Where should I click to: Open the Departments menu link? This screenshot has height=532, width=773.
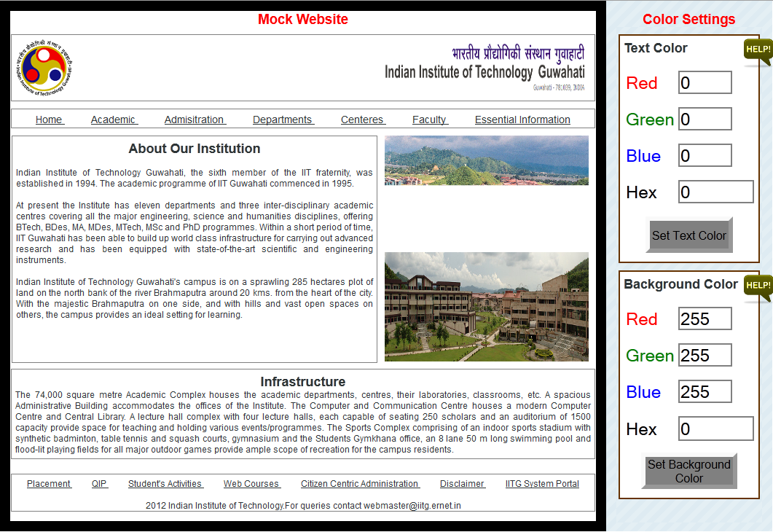point(283,120)
